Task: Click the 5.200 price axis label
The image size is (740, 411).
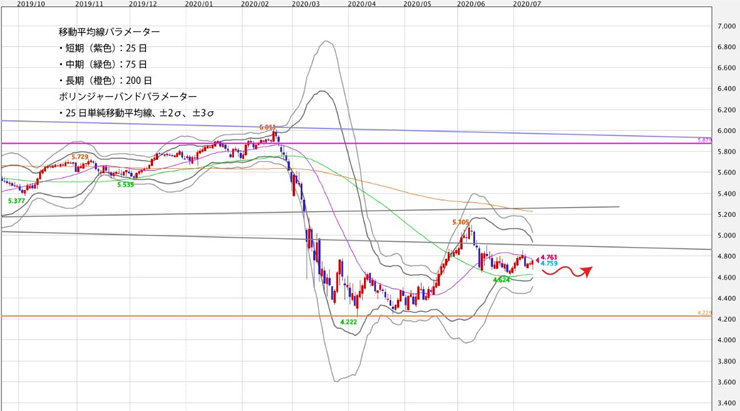Action: tap(727, 214)
